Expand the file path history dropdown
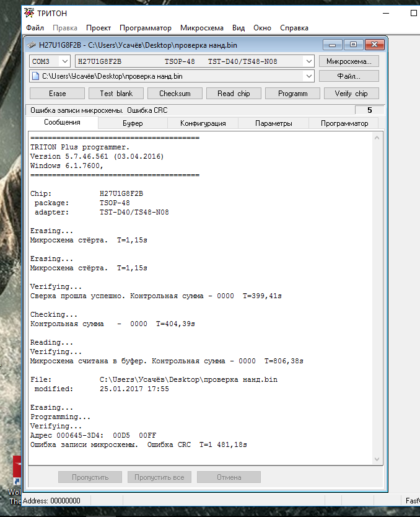 [308, 76]
